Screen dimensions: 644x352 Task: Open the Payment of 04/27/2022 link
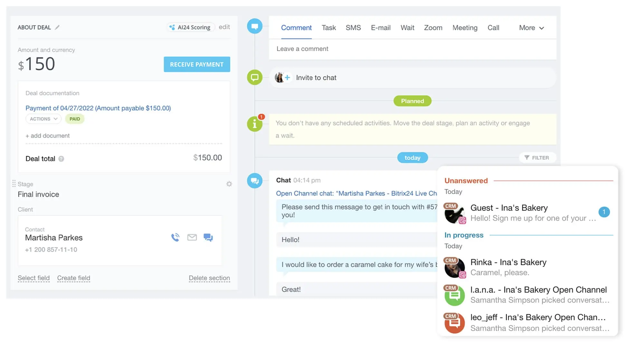coord(98,108)
